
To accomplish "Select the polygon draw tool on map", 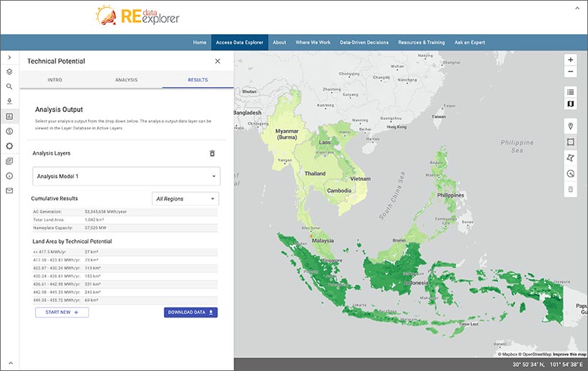I will (569, 157).
